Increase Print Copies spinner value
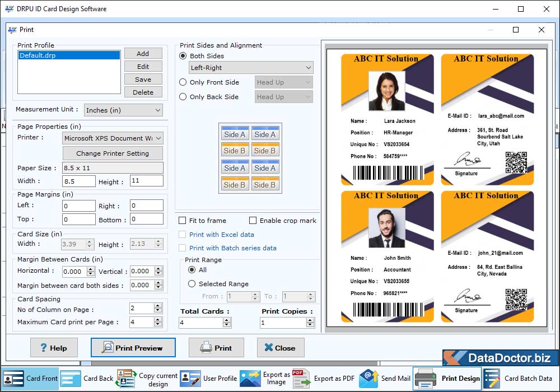 click(310, 320)
